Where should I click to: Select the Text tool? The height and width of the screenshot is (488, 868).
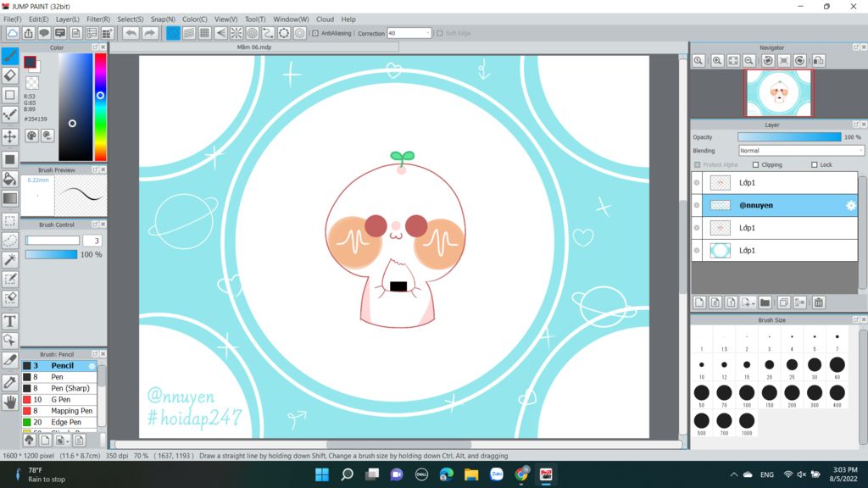(10, 321)
